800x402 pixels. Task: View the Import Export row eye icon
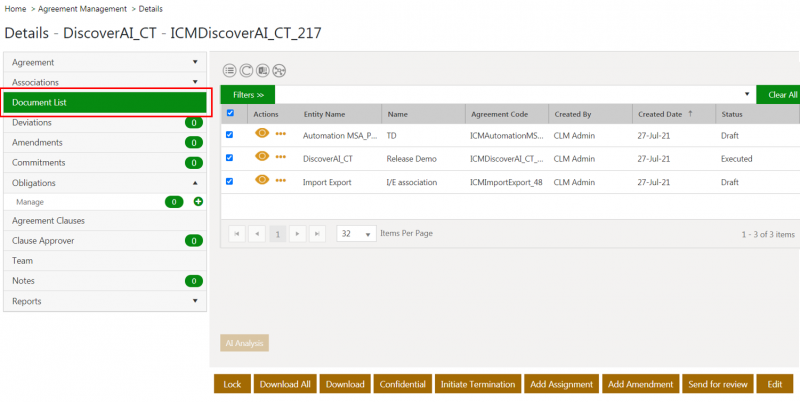click(262, 180)
